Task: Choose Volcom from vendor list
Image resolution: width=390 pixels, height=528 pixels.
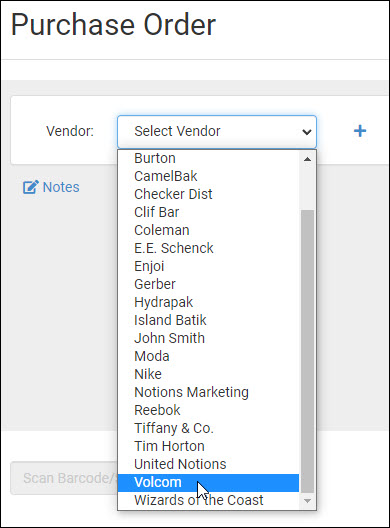Action: pos(208,483)
